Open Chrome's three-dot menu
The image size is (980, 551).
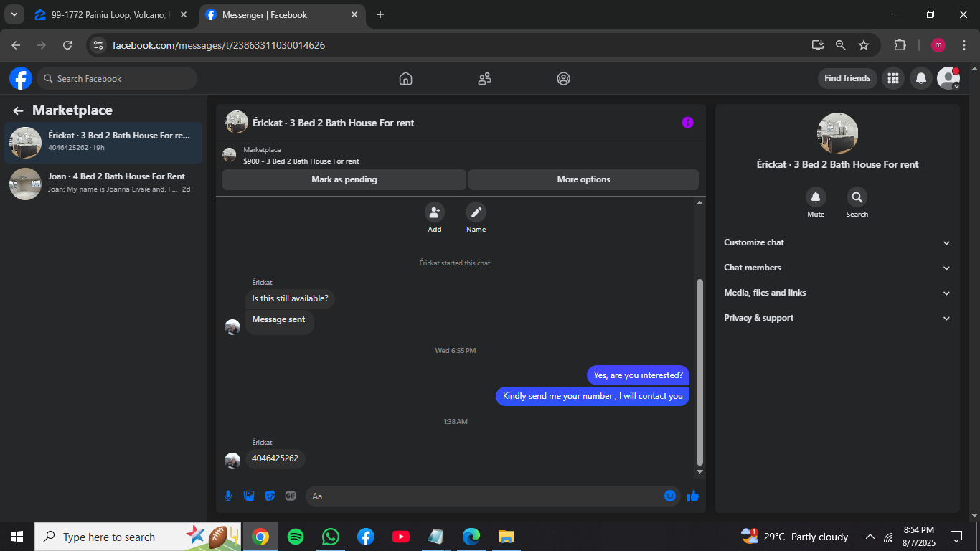(964, 45)
